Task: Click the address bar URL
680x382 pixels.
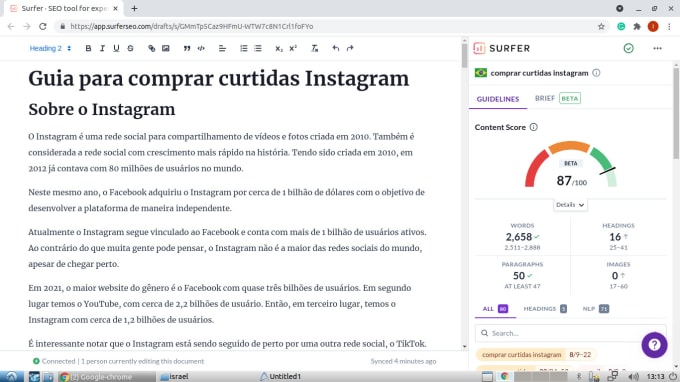Action: (x=192, y=26)
